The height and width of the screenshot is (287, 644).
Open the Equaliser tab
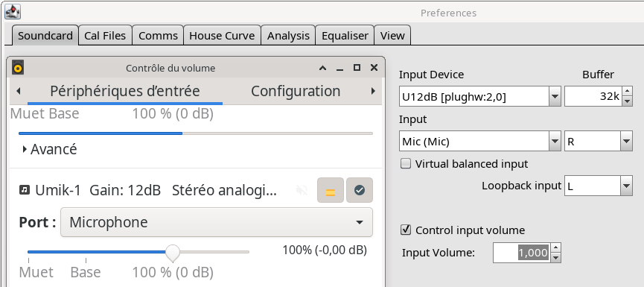(345, 35)
